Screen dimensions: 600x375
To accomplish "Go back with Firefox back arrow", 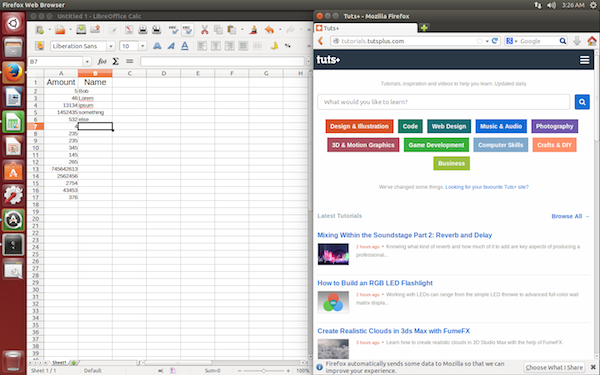I will pyautogui.click(x=321, y=41).
